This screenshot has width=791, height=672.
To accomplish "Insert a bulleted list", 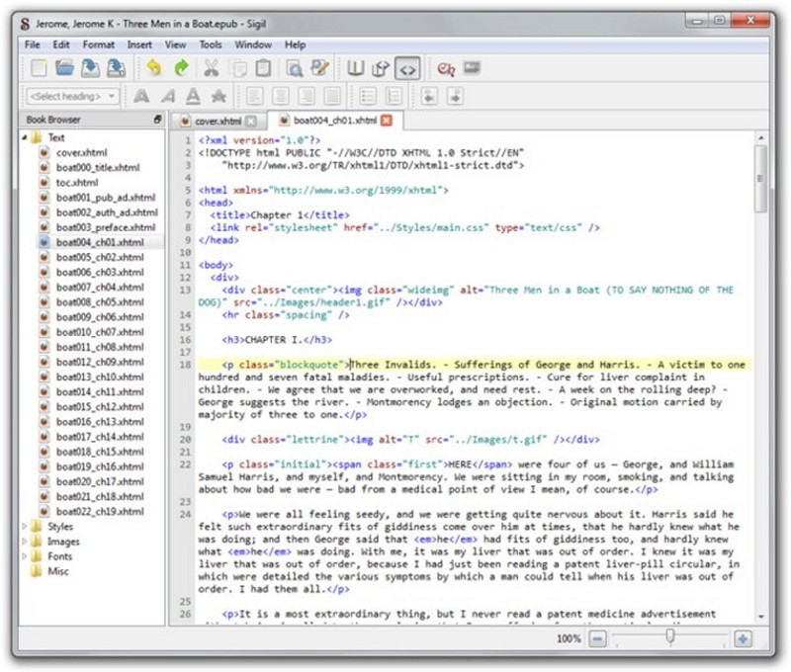I will click(x=368, y=96).
